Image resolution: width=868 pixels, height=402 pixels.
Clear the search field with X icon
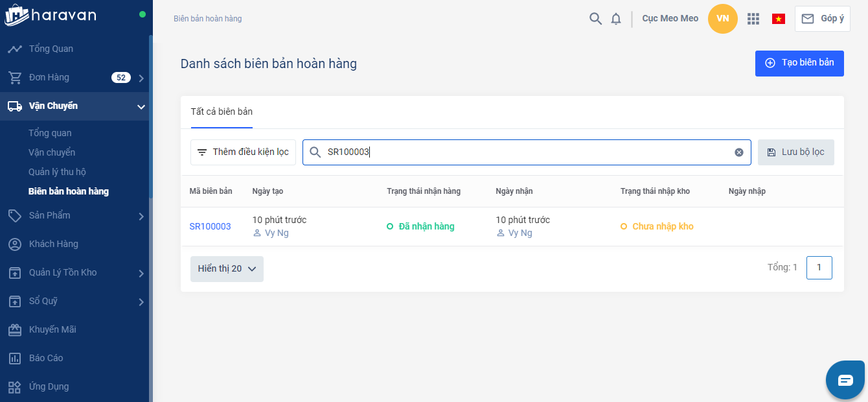click(738, 152)
